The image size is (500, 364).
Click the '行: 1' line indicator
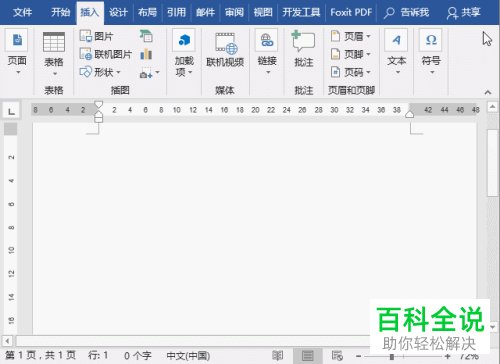click(x=98, y=355)
